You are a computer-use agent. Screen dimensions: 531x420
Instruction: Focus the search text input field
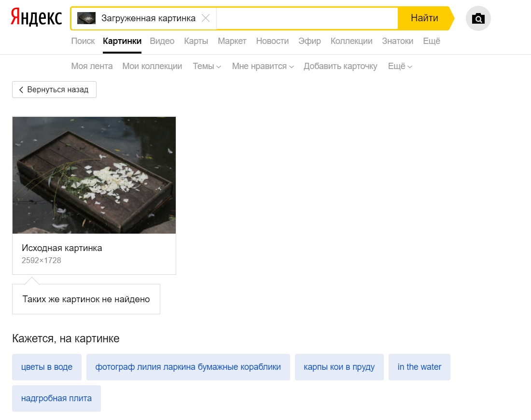(307, 18)
